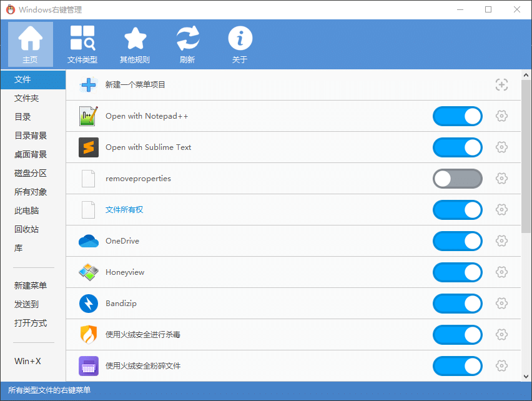Click the OneDrive cloud icon
Viewport: 532px width, 401px height.
pos(89,241)
